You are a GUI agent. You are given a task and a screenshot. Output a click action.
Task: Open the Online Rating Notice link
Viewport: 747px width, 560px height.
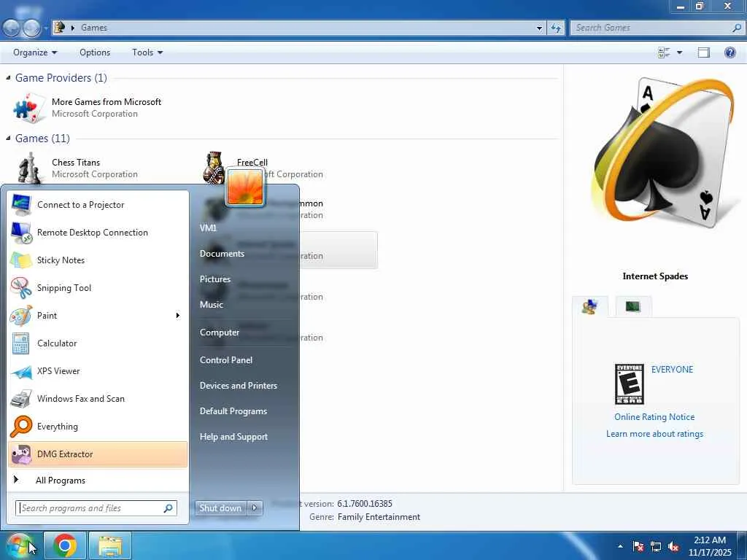point(654,417)
